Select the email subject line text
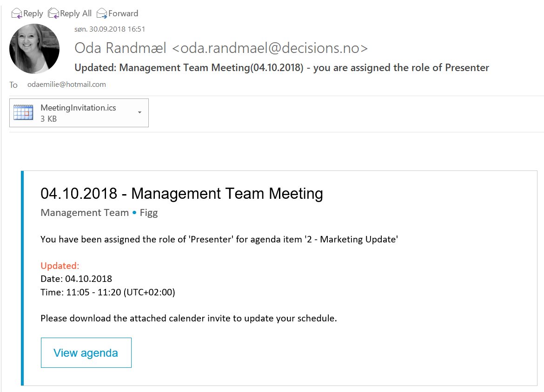This screenshot has width=544, height=392. tap(282, 68)
